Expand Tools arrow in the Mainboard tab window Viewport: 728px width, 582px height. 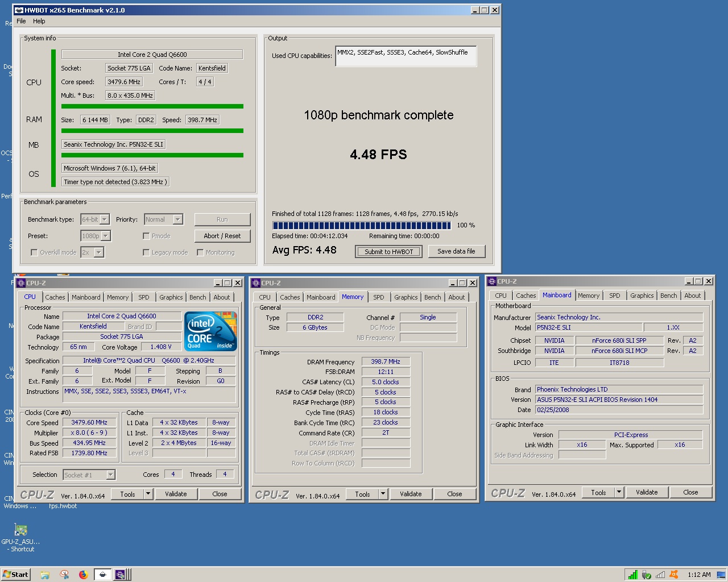[619, 492]
